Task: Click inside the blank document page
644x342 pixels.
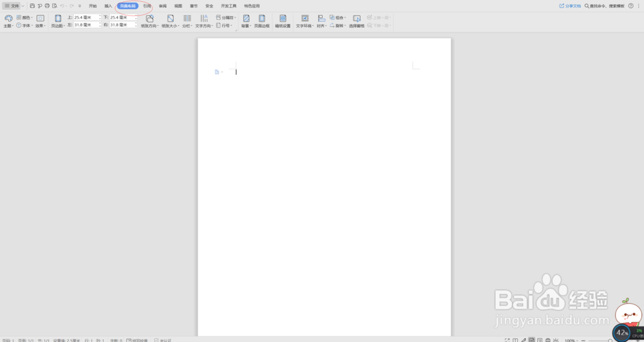Action: coord(324,187)
